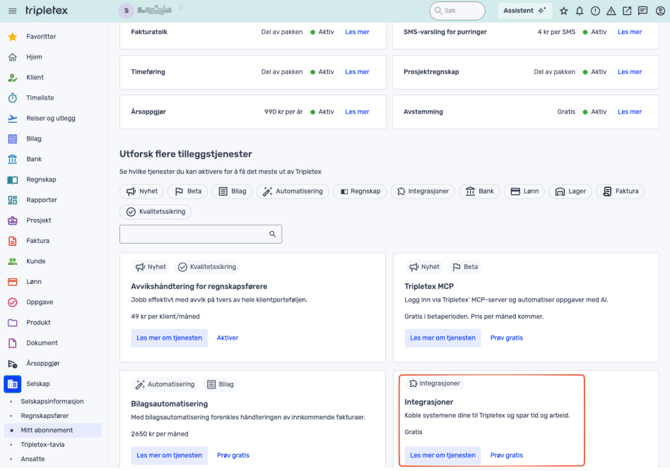Click the Hjem house icon
670x471 pixels.
[12, 57]
